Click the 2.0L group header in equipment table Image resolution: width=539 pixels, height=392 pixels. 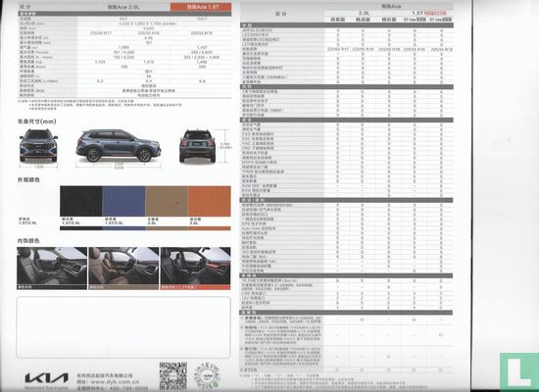pyautogui.click(x=364, y=13)
